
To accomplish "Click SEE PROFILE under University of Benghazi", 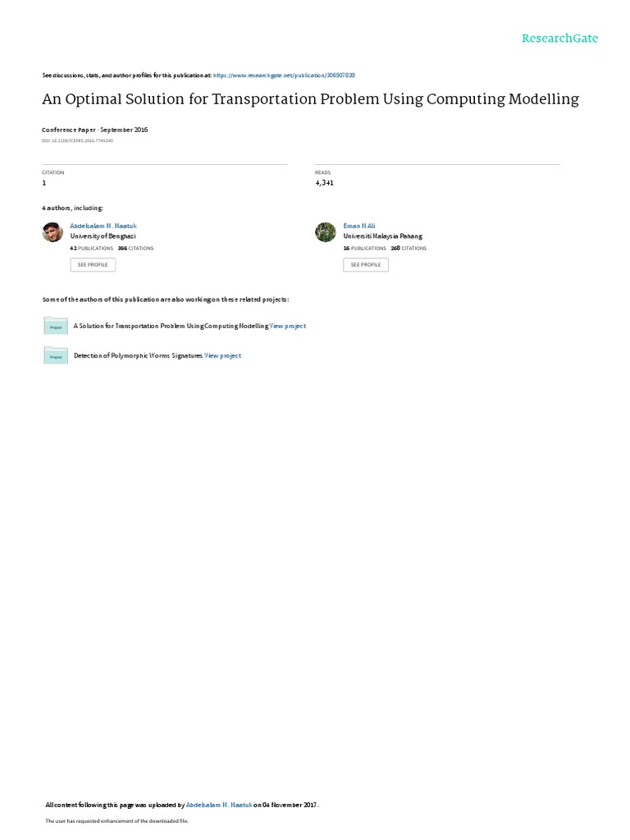I will 93,265.
